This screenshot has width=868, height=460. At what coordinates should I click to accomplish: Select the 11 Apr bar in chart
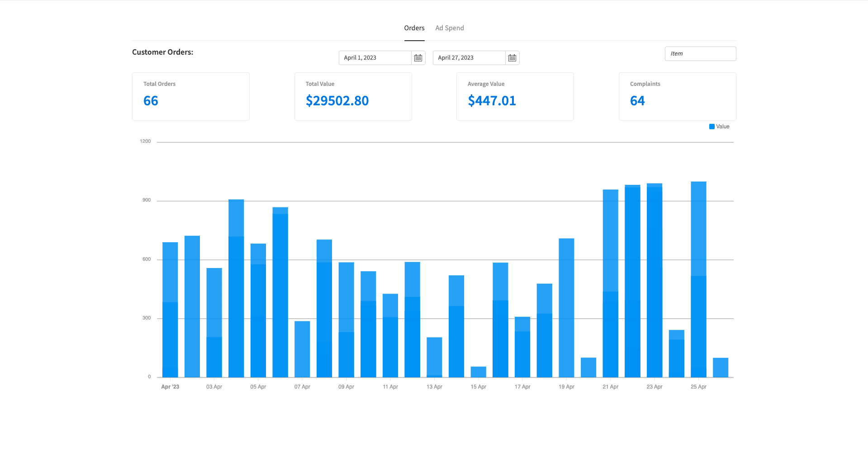click(390, 336)
